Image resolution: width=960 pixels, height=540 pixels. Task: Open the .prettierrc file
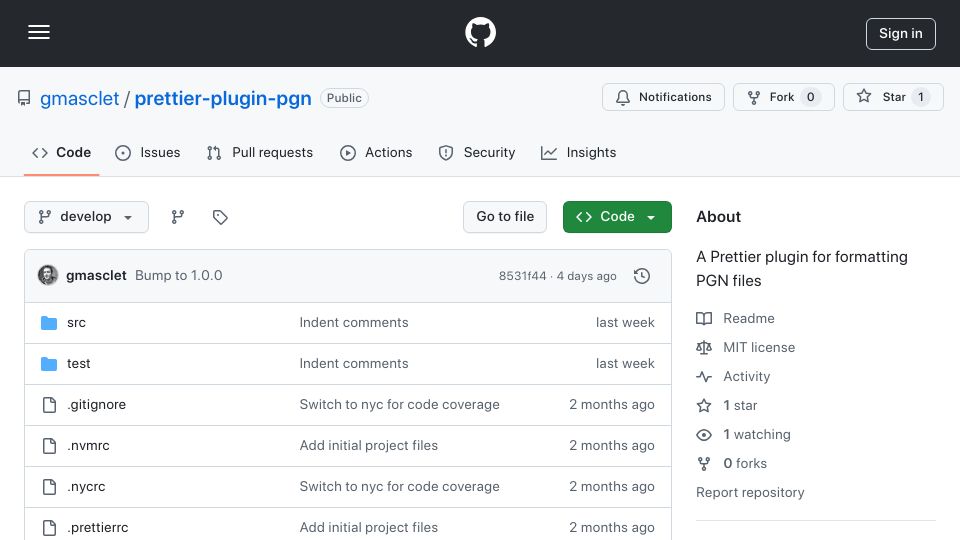[x=97, y=528]
